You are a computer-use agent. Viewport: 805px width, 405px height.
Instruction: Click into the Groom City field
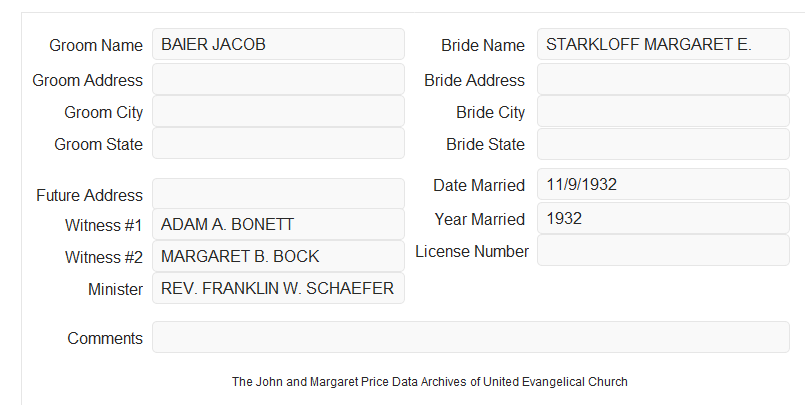(278, 111)
